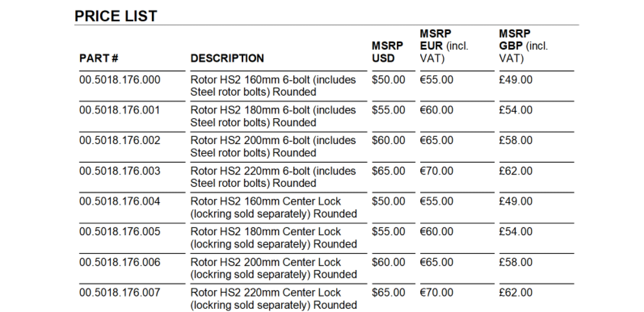Select part number 00.5018.176.002
Image resolution: width=644 pixels, height=312 pixels.
click(x=120, y=141)
